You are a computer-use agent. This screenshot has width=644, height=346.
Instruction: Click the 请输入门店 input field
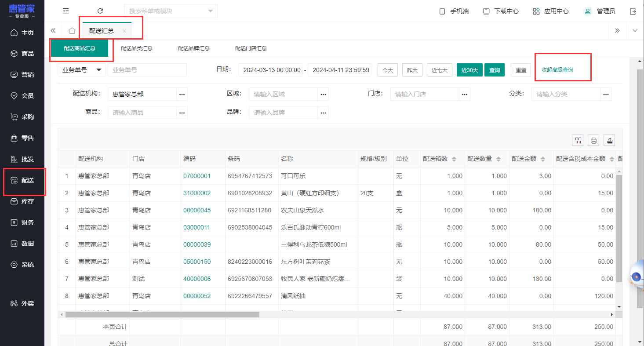(425, 94)
